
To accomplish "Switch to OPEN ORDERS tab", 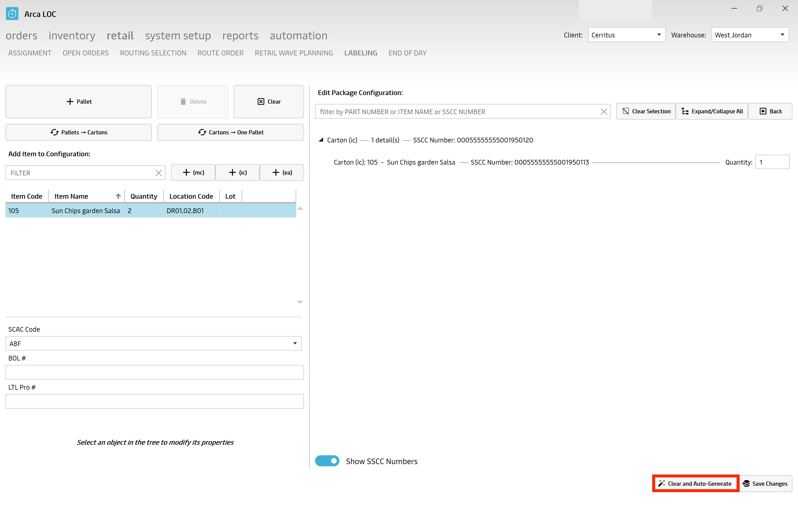I will [86, 53].
